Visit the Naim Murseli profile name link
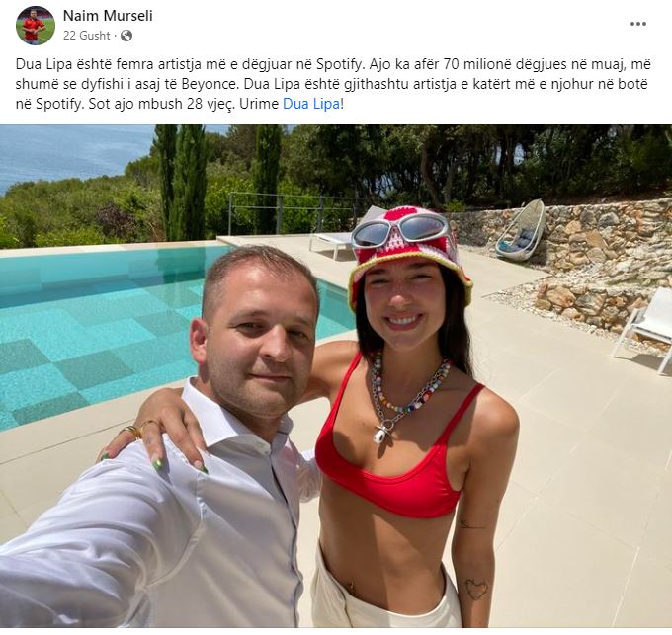The width and height of the screenshot is (672, 635). click(x=108, y=16)
